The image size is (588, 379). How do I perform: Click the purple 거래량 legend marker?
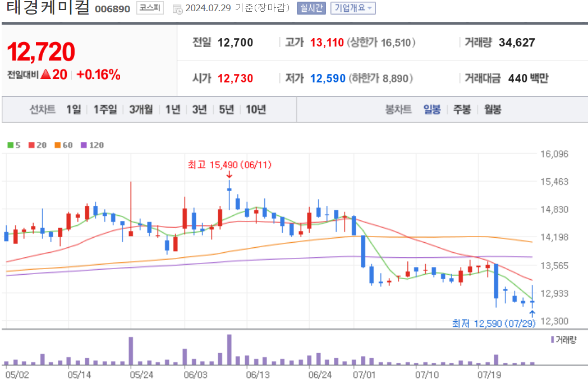coord(553,340)
